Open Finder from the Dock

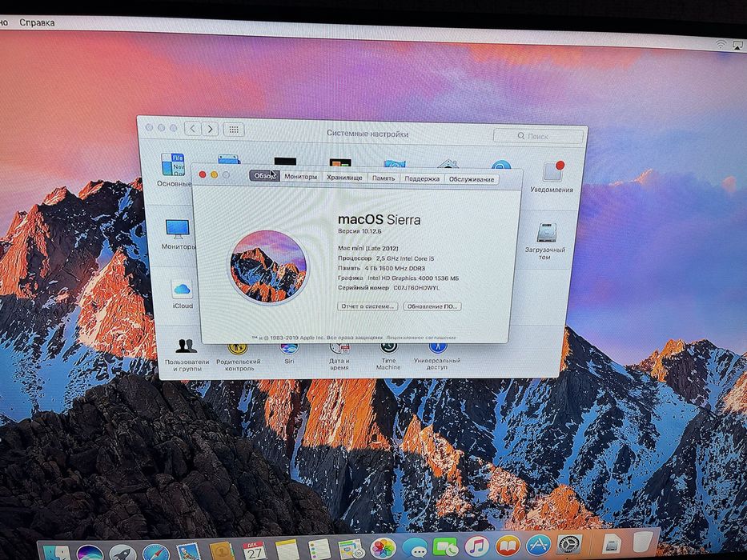(x=56, y=553)
